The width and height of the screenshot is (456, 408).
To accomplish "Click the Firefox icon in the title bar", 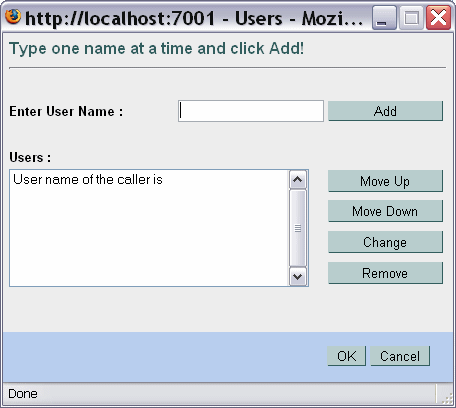I will click(x=13, y=16).
